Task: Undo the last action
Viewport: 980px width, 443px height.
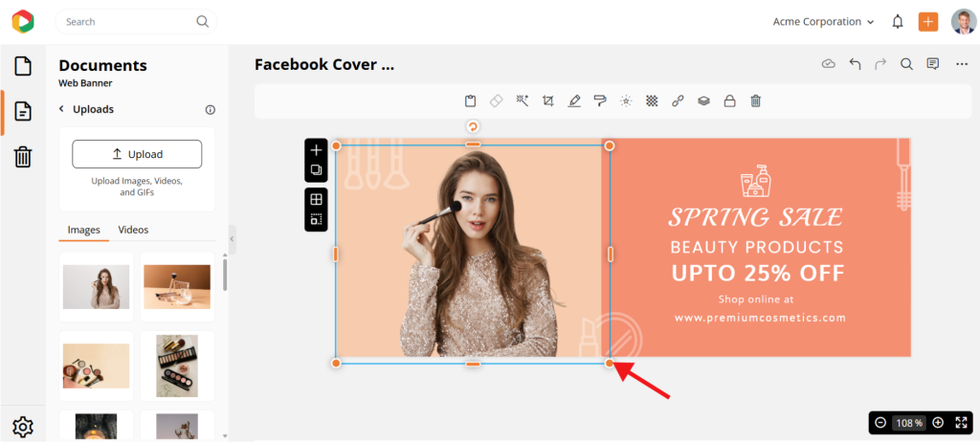Action: coord(855,64)
